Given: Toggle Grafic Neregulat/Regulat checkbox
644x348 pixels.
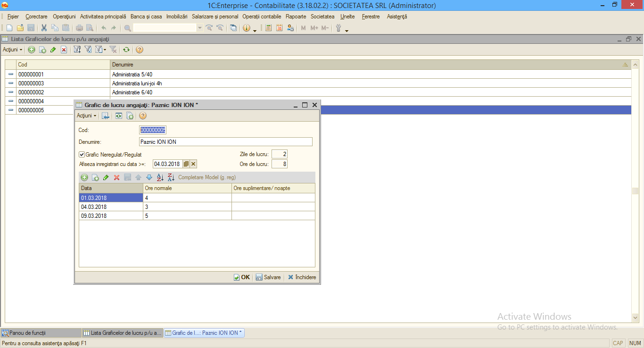Looking at the screenshot, I should pos(82,154).
